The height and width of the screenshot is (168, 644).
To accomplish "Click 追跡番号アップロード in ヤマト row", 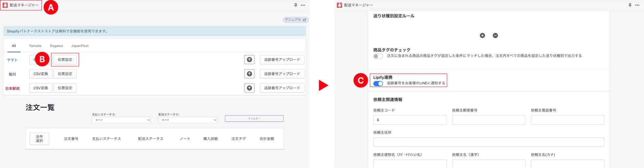I will [x=282, y=60].
